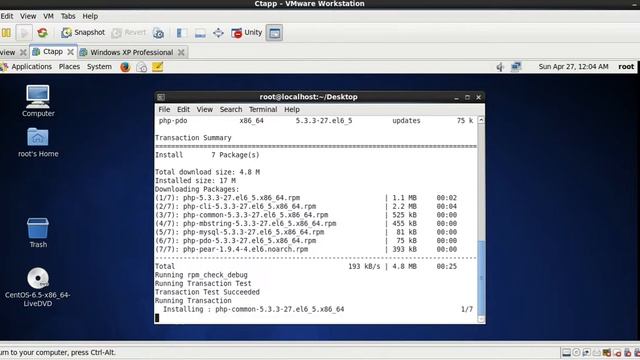Open the terminal Search menu
This screenshot has height=360, width=640.
[x=231, y=109]
